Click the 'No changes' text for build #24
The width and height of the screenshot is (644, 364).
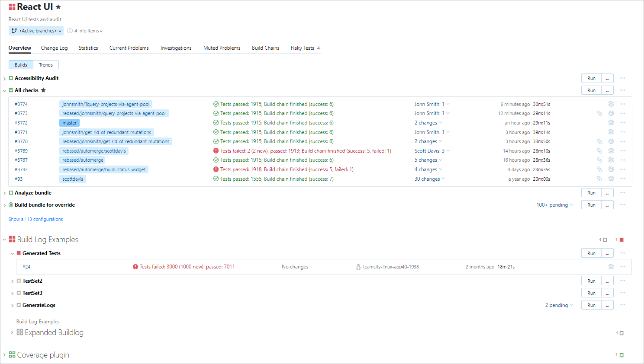(x=295, y=267)
